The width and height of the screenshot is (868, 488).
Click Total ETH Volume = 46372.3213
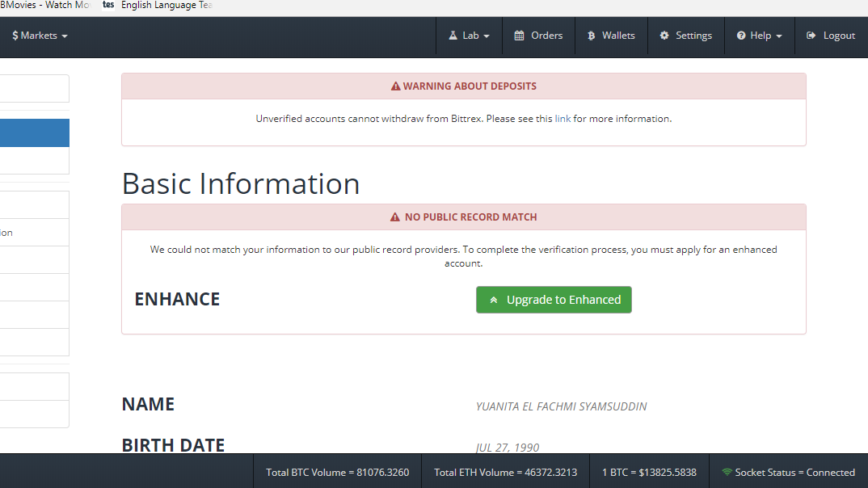[x=505, y=473]
